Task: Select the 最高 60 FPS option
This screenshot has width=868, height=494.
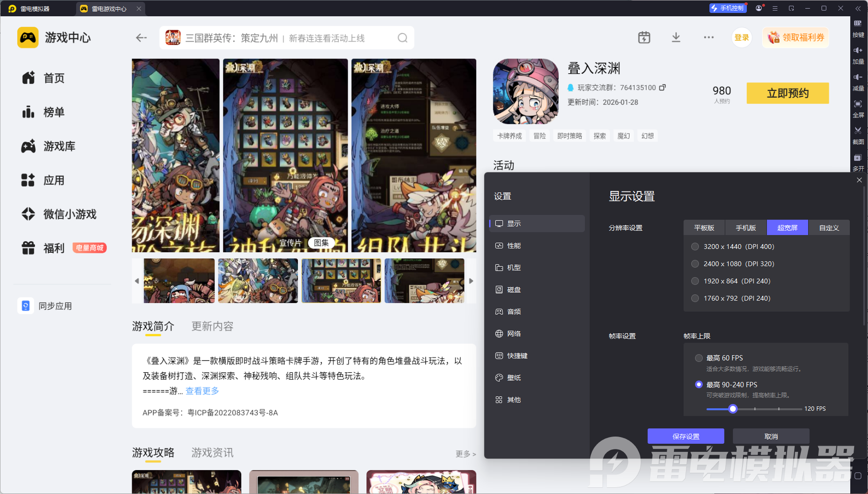Action: [x=699, y=358]
